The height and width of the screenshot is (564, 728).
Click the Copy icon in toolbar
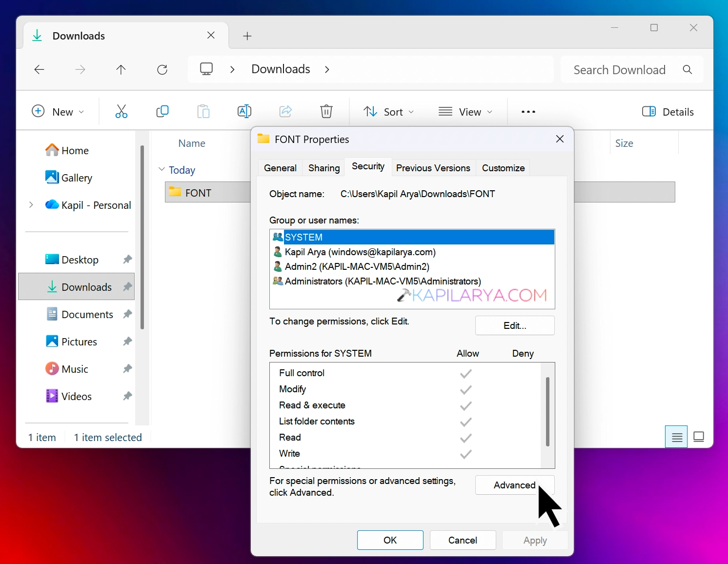point(162,112)
